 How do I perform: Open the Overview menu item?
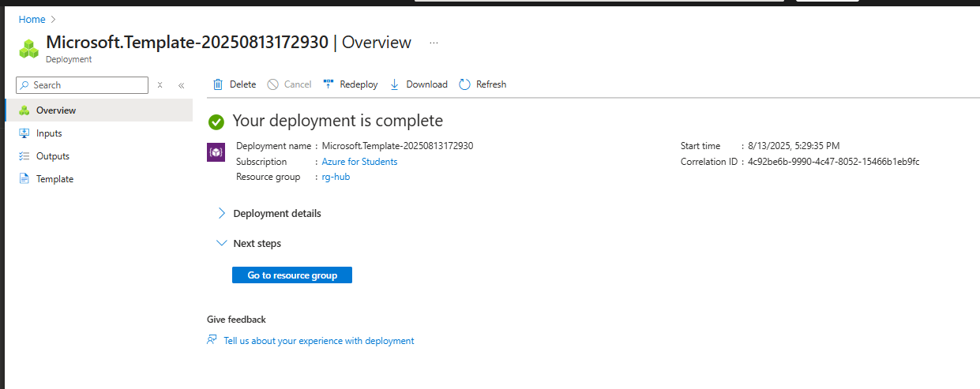99,110
